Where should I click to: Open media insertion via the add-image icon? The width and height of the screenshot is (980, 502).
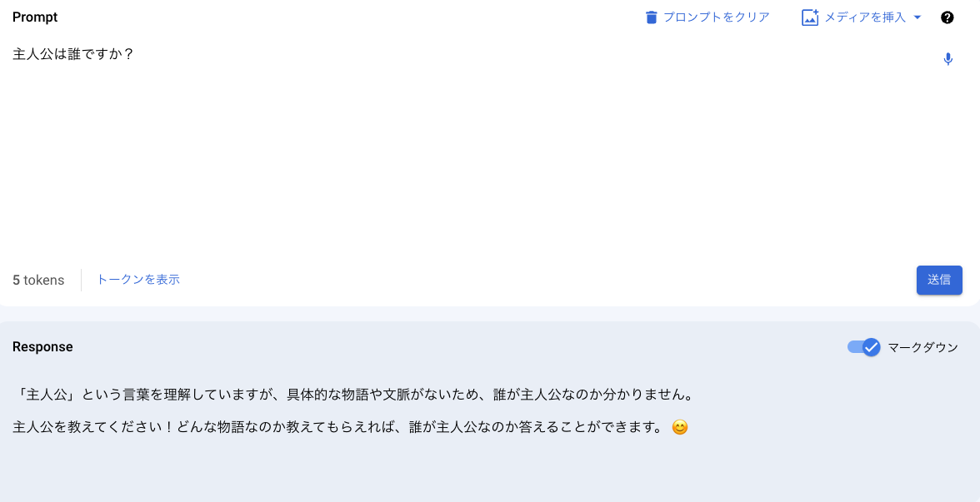[809, 17]
